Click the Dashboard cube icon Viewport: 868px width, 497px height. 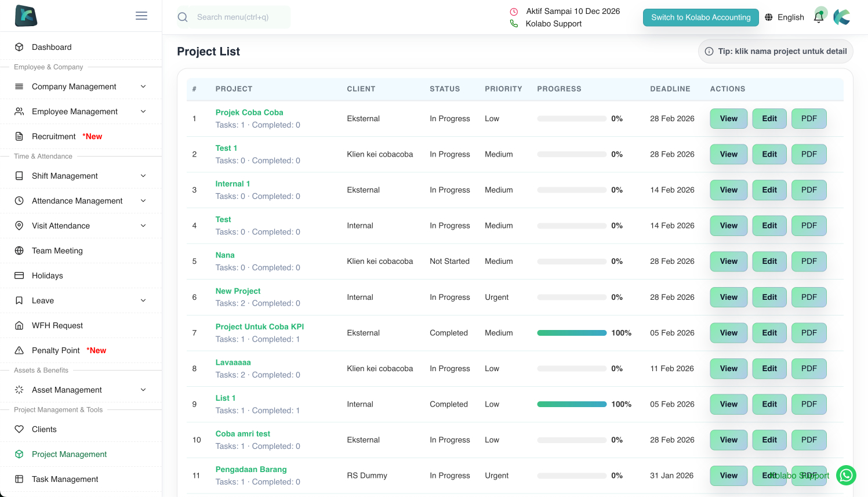(19, 47)
